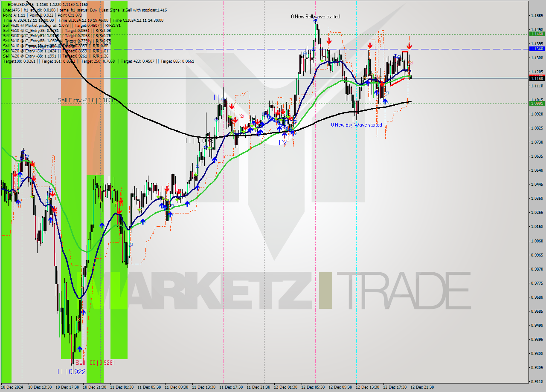Click the '12 Dec 21:30' time label

point(422,387)
